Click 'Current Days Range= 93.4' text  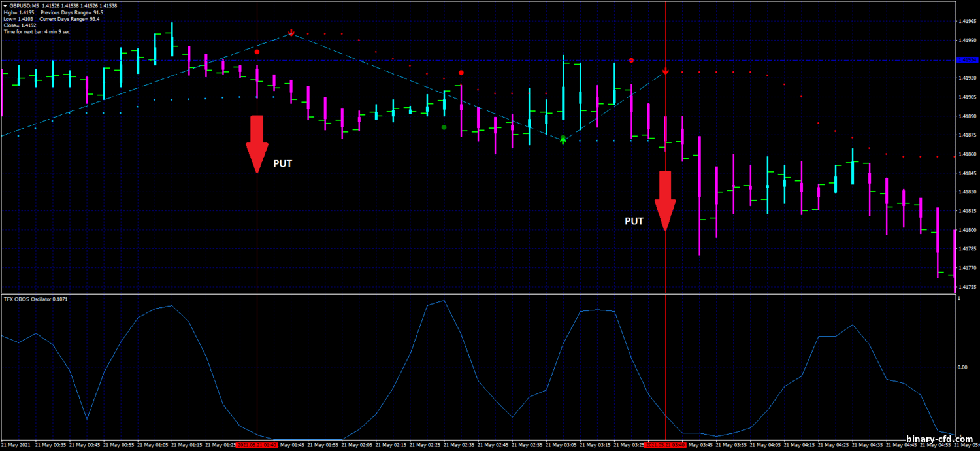(x=69, y=19)
